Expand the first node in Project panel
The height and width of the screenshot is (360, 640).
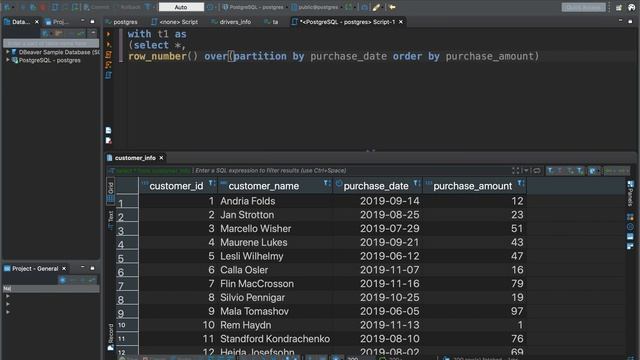(7, 296)
